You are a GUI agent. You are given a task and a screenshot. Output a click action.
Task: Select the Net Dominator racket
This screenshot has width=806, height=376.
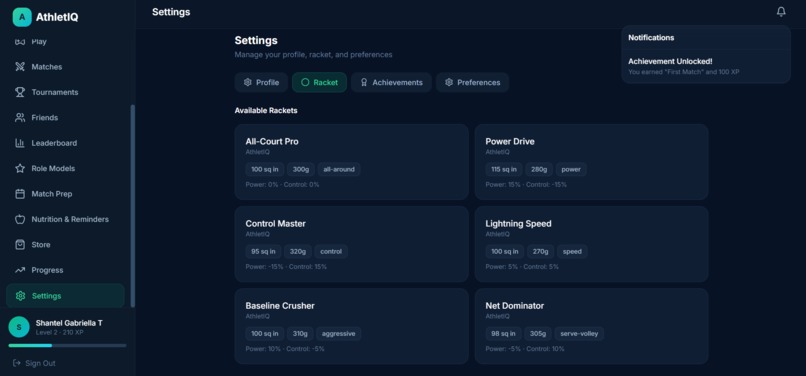coord(591,326)
